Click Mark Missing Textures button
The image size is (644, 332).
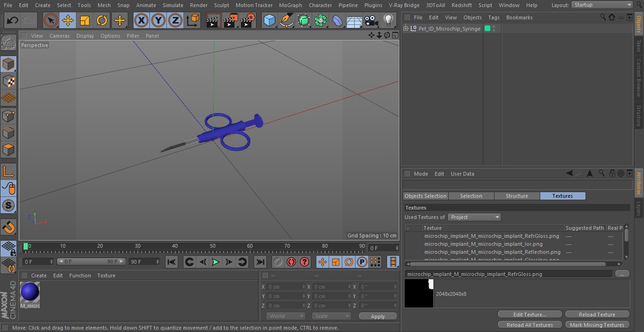(x=597, y=325)
